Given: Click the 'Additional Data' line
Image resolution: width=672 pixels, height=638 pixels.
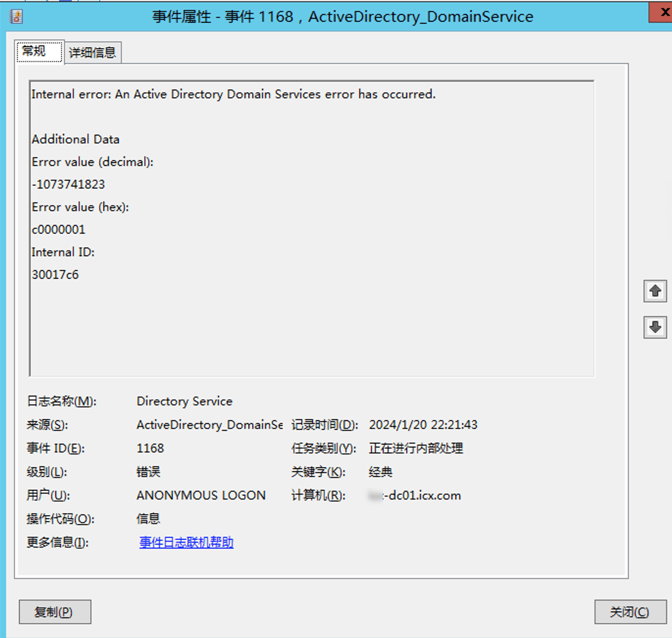Looking at the screenshot, I should (x=76, y=139).
